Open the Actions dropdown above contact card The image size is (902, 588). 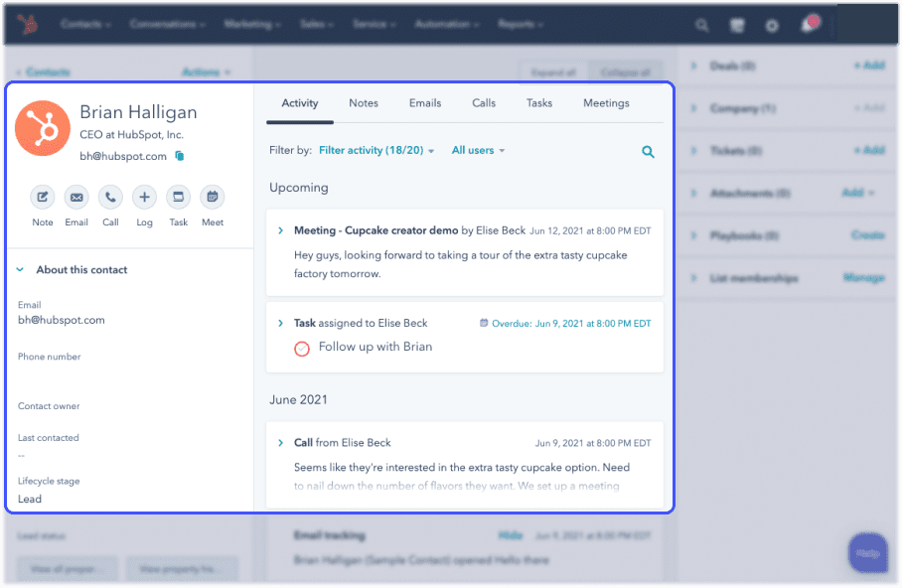206,72
